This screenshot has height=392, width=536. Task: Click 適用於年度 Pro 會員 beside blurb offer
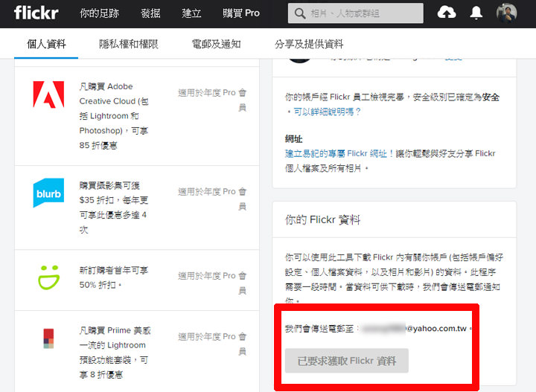pyautogui.click(x=212, y=199)
